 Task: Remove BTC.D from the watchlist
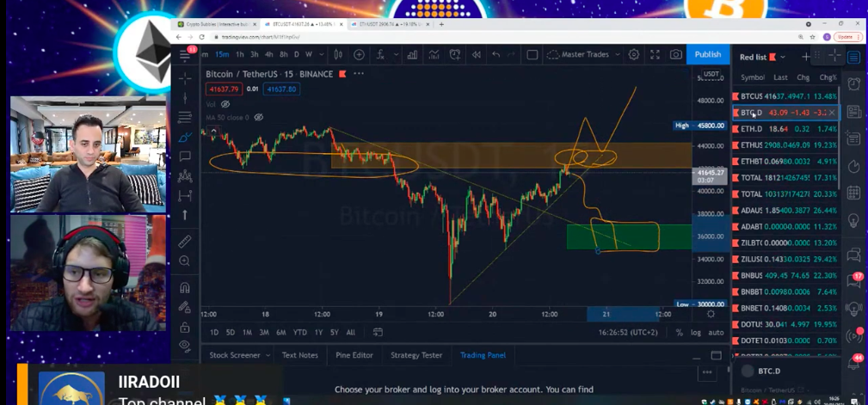click(x=832, y=113)
